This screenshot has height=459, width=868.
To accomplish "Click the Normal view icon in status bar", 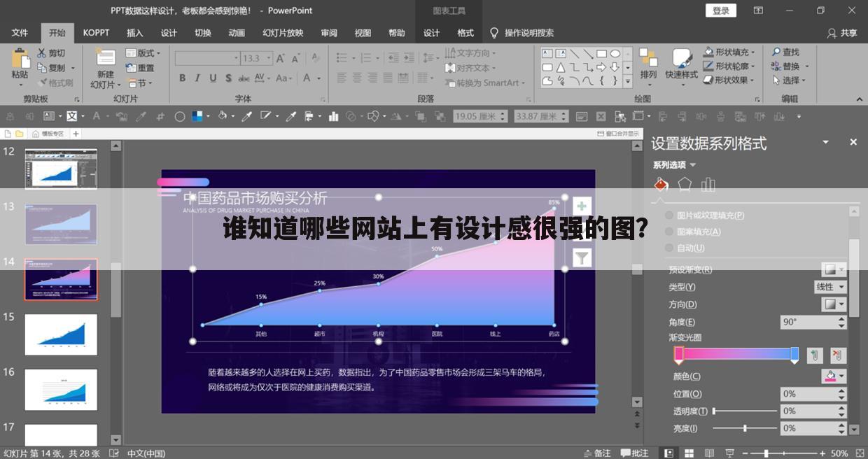I will pyautogui.click(x=670, y=453).
